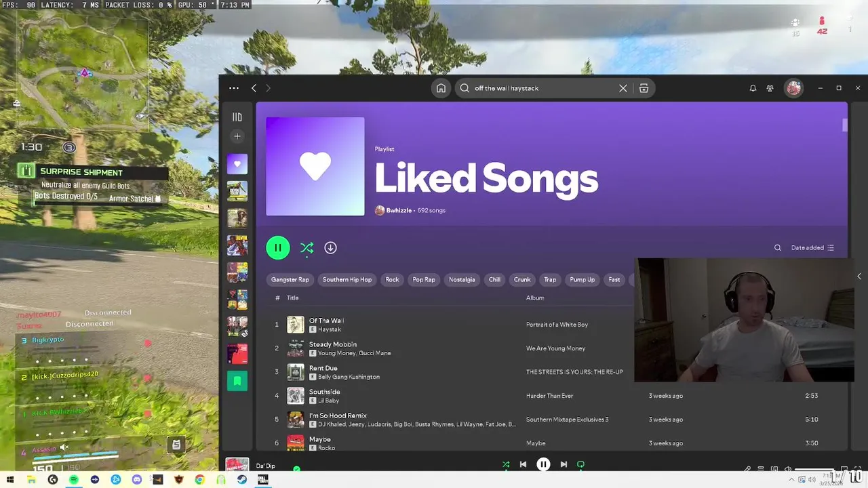Open Google Chrome from the taskbar
This screenshot has height=488, width=868.
click(199, 480)
